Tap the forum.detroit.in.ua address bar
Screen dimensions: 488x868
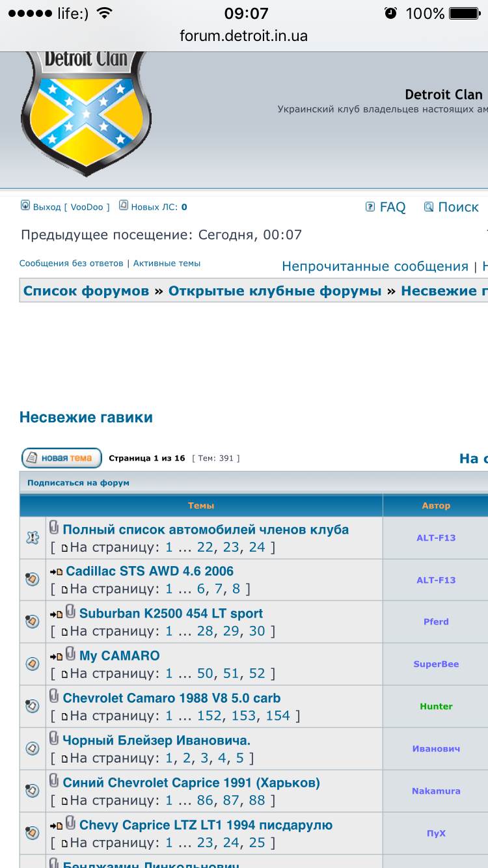pyautogui.click(x=244, y=36)
